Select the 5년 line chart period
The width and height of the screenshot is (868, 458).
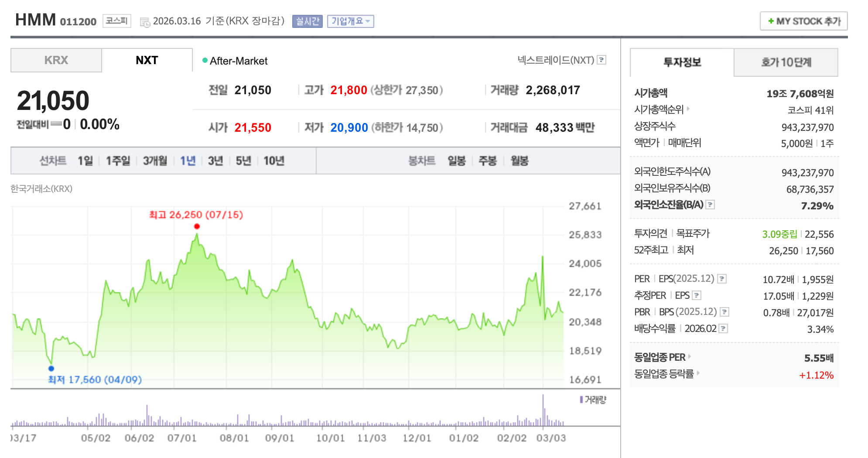243,161
